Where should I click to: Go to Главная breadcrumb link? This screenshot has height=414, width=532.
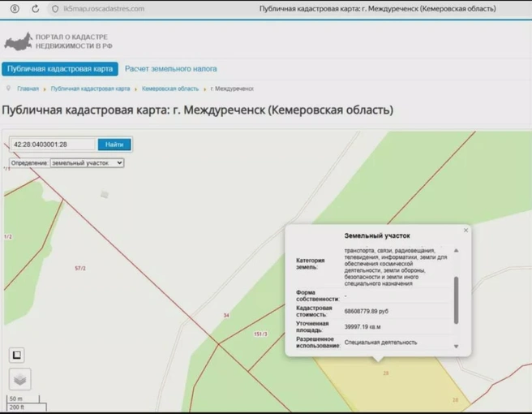click(x=28, y=88)
